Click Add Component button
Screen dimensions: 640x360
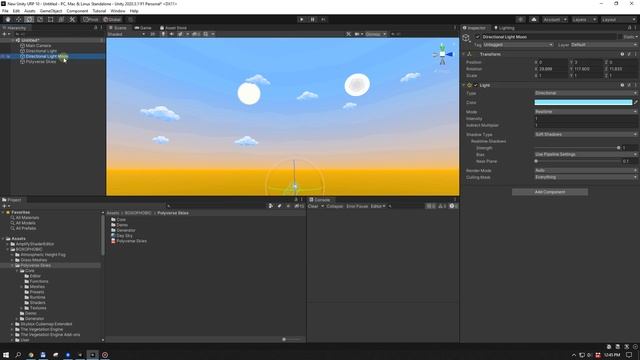pos(550,192)
